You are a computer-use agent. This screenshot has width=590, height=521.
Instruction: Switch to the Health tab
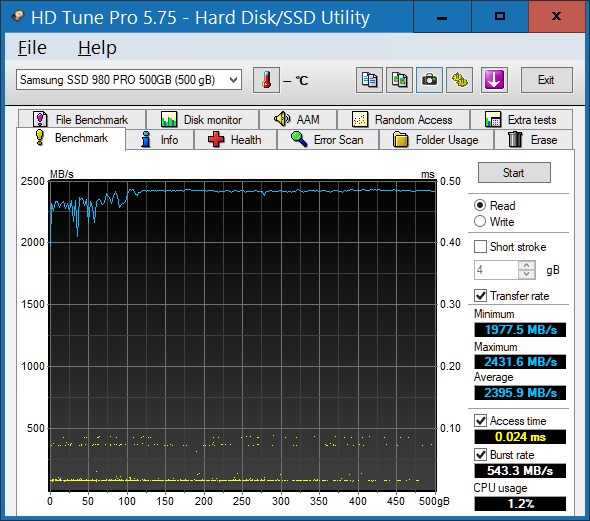[236, 140]
